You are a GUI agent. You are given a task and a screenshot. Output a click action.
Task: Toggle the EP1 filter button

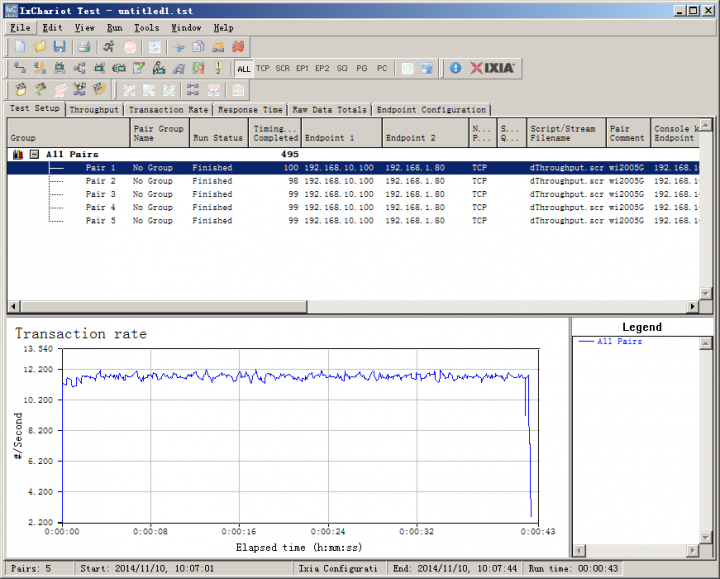coord(302,68)
